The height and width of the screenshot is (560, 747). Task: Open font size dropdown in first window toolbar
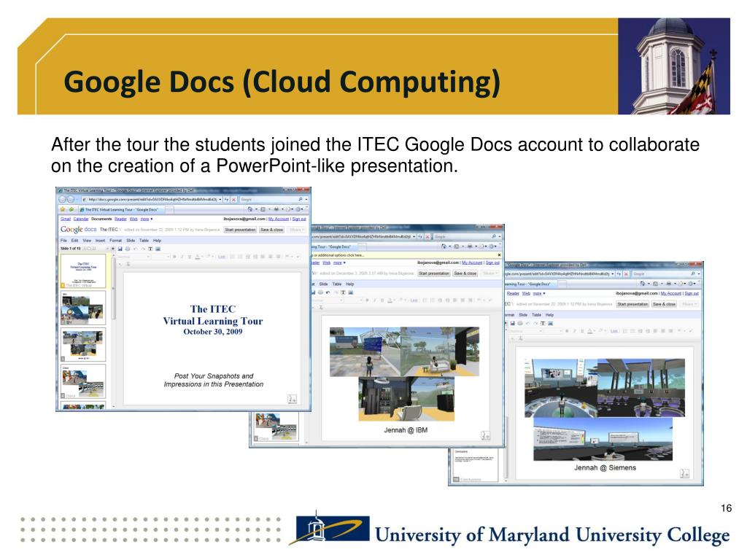coord(161,257)
